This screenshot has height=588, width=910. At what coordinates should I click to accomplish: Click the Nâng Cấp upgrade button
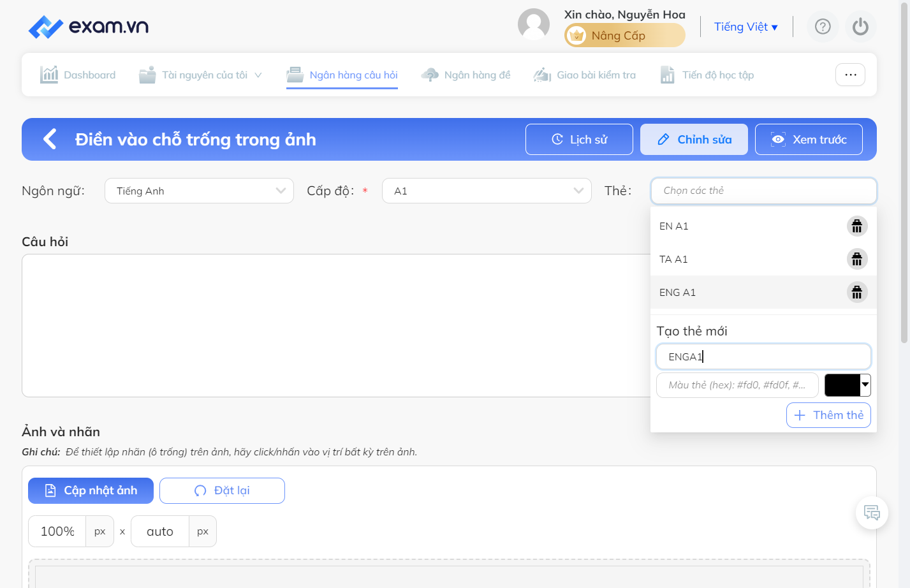point(624,35)
